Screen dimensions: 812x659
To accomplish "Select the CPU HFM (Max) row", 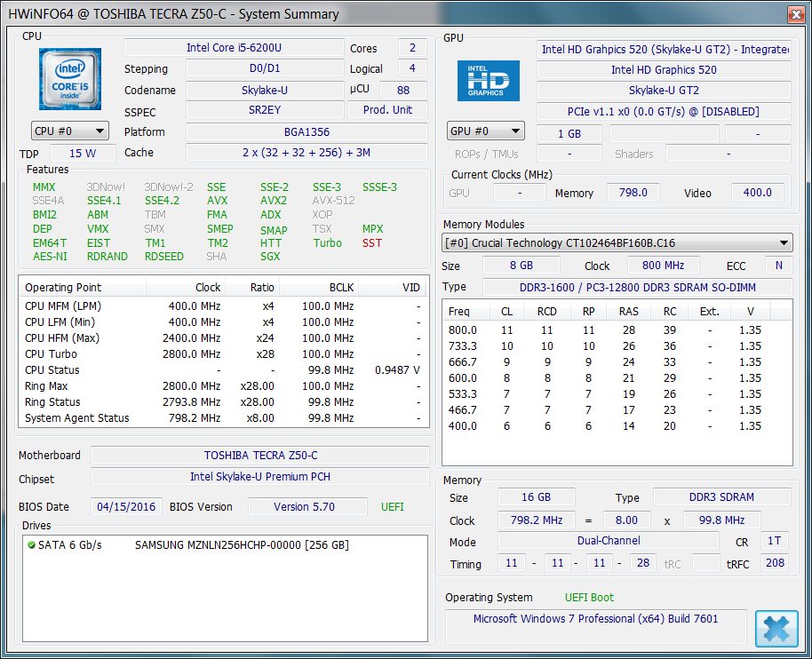I will [x=224, y=338].
